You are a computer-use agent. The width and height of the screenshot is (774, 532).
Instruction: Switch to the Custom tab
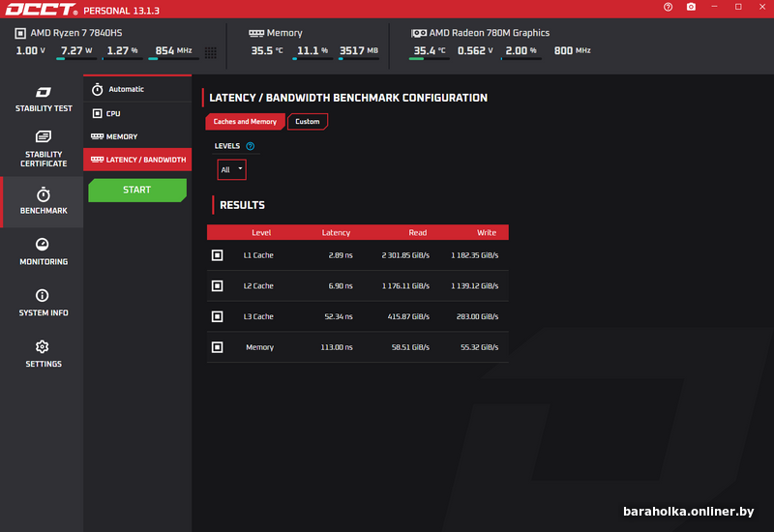coord(307,122)
